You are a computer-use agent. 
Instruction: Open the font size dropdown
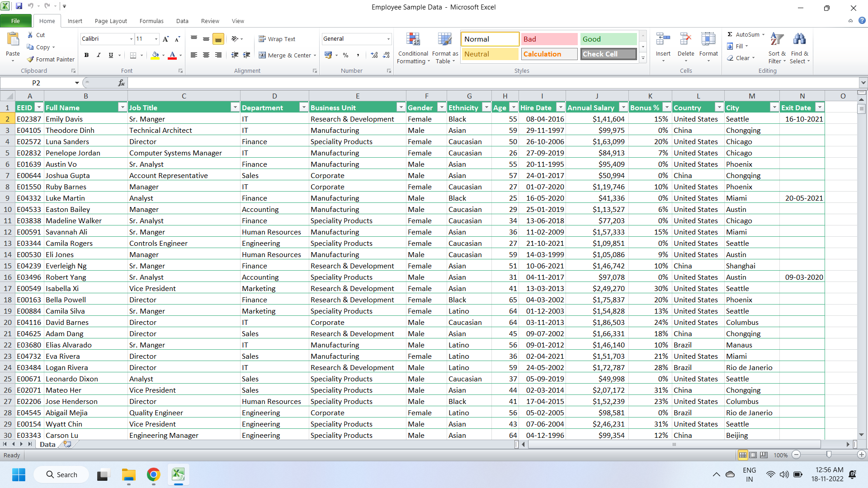point(156,39)
